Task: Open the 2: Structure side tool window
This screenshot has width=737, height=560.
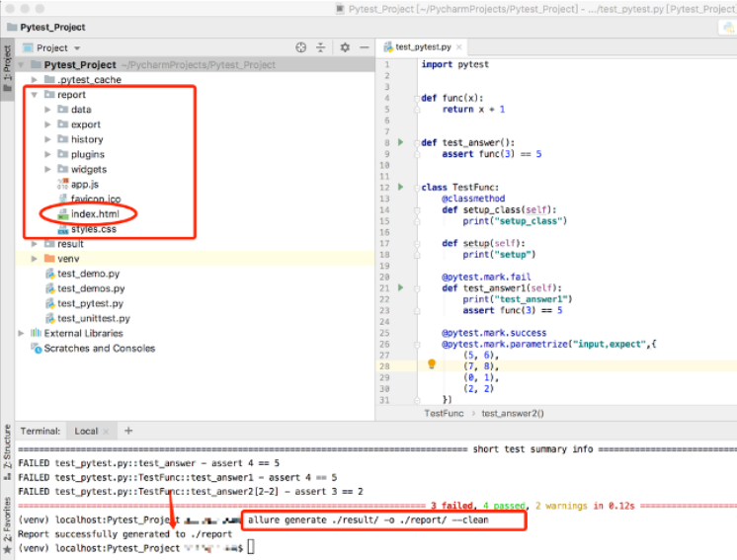Action: (x=7, y=452)
